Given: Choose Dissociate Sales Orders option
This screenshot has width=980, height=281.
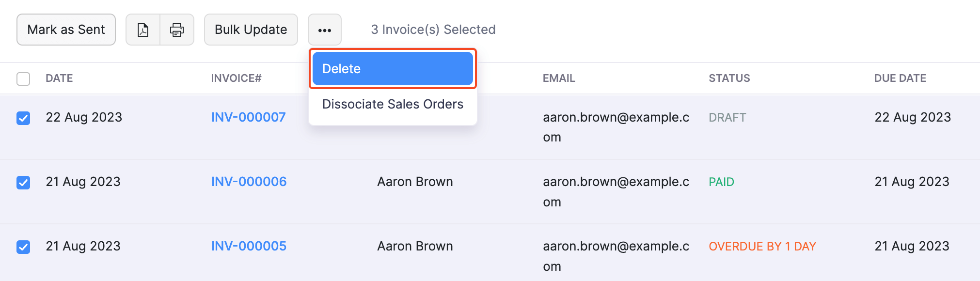Looking at the screenshot, I should click(x=393, y=104).
